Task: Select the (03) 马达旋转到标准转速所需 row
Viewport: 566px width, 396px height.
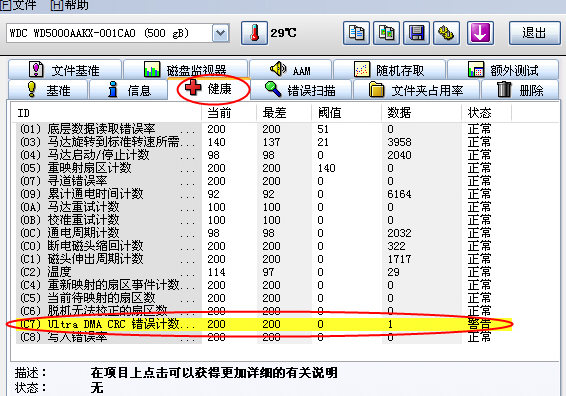Action: click(x=264, y=142)
